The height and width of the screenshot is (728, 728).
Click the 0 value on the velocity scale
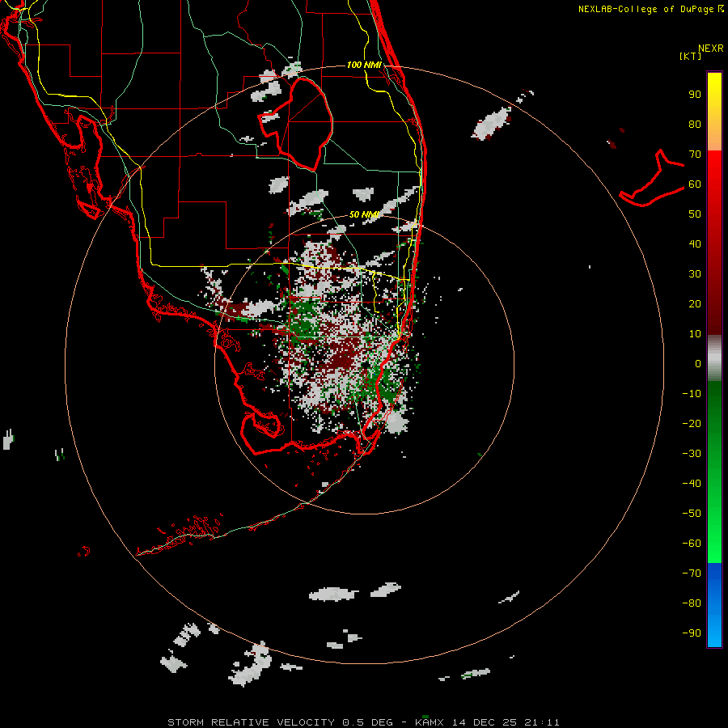698,363
